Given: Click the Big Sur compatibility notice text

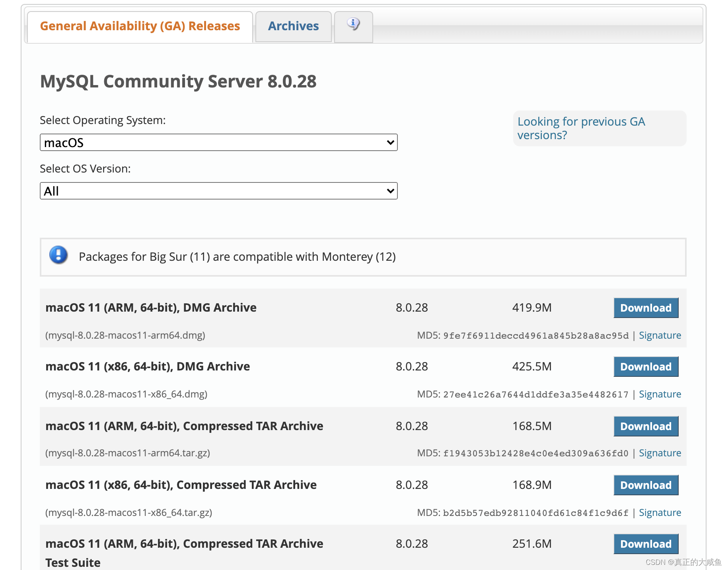Looking at the screenshot, I should tap(237, 257).
